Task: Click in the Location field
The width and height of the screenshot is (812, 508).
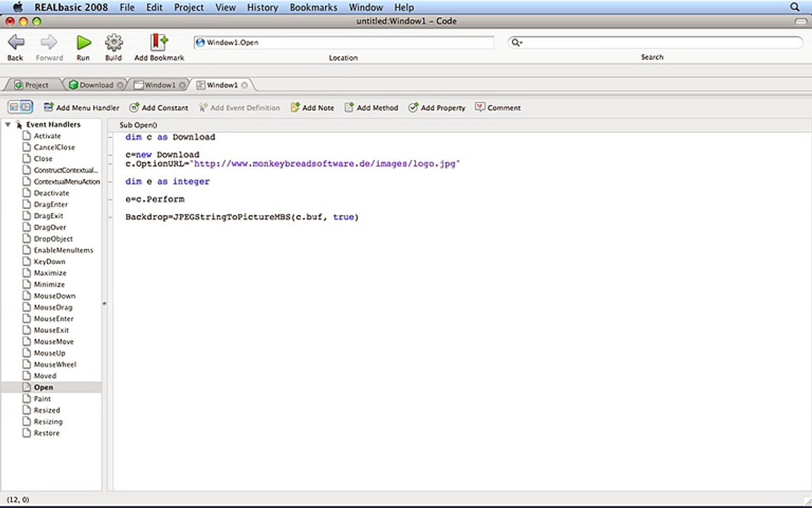Action: tap(344, 42)
